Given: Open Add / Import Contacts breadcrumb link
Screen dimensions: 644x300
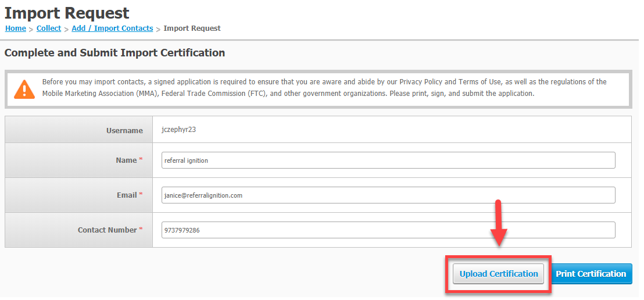Looking at the screenshot, I should tap(112, 28).
